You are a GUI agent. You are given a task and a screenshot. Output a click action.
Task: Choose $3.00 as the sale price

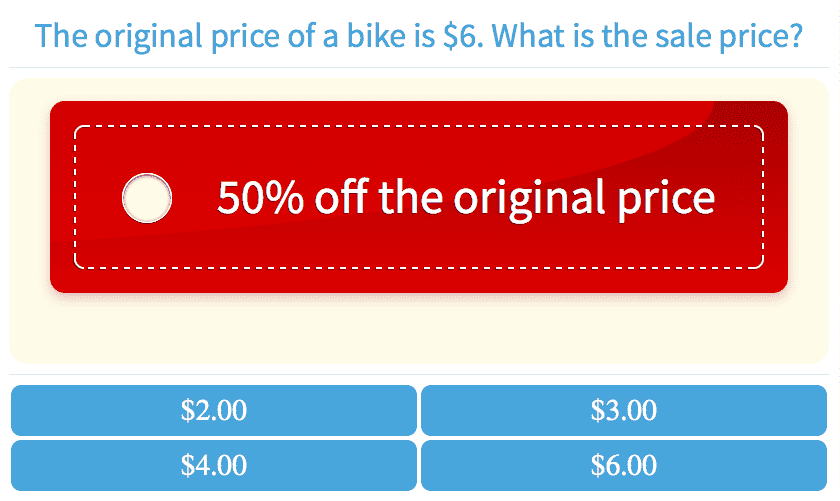624,410
